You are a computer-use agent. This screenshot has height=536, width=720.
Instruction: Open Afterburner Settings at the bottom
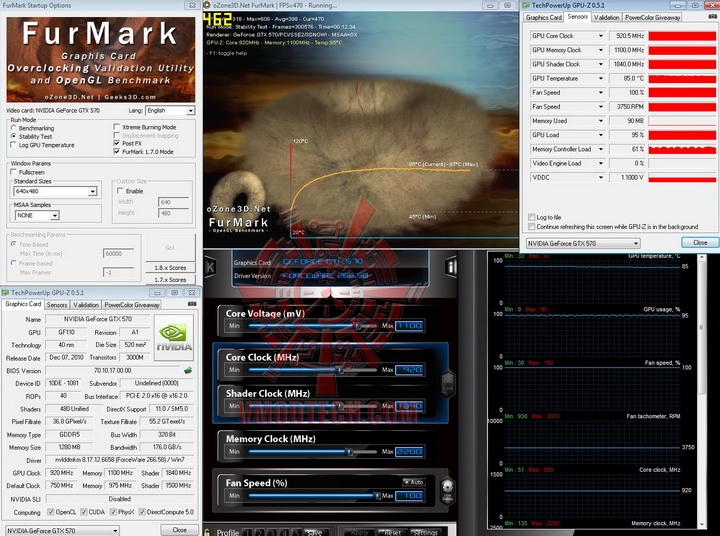click(x=425, y=532)
